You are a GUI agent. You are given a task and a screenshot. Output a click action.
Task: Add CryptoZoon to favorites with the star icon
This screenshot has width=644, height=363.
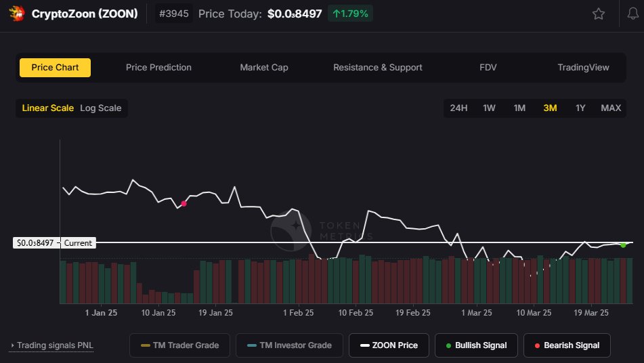coord(599,14)
